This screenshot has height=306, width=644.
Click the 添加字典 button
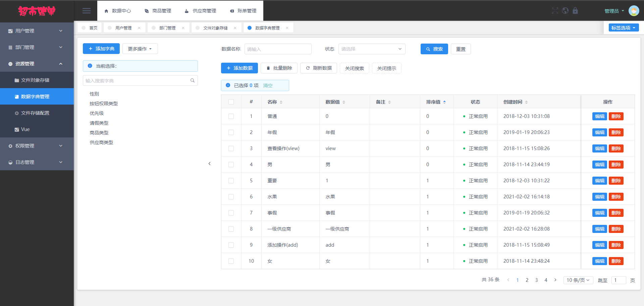pos(101,49)
